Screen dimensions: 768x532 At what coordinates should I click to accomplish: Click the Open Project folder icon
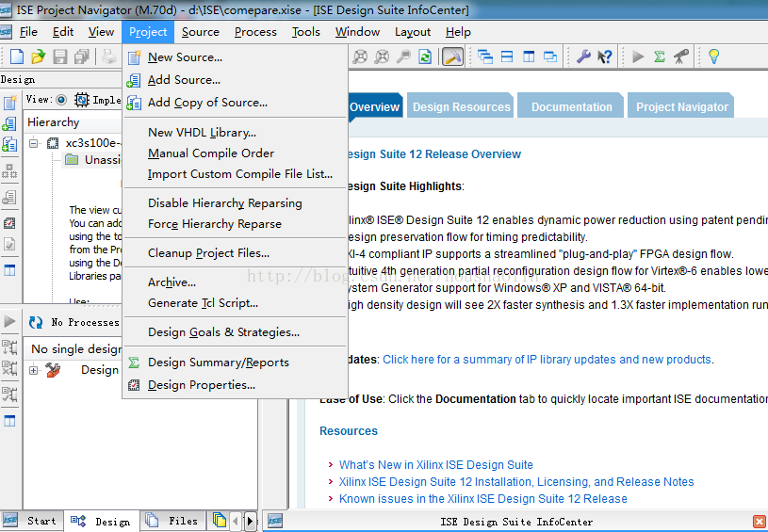click(39, 56)
